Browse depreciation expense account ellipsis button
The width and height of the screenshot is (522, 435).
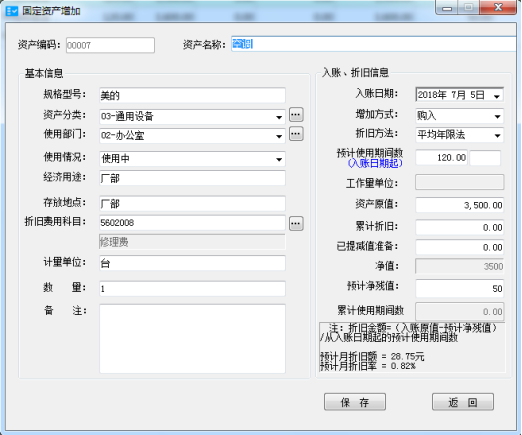pyautogui.click(x=296, y=223)
